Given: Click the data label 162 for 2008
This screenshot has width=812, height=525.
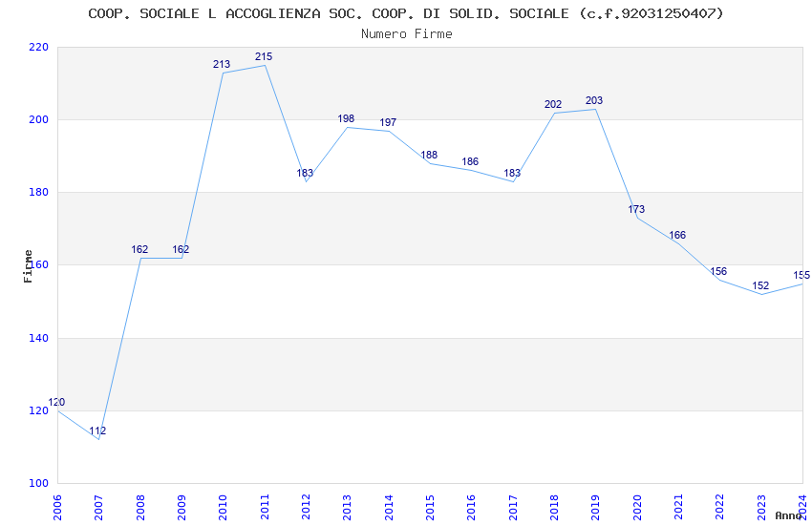Looking at the screenshot, I should [139, 250].
